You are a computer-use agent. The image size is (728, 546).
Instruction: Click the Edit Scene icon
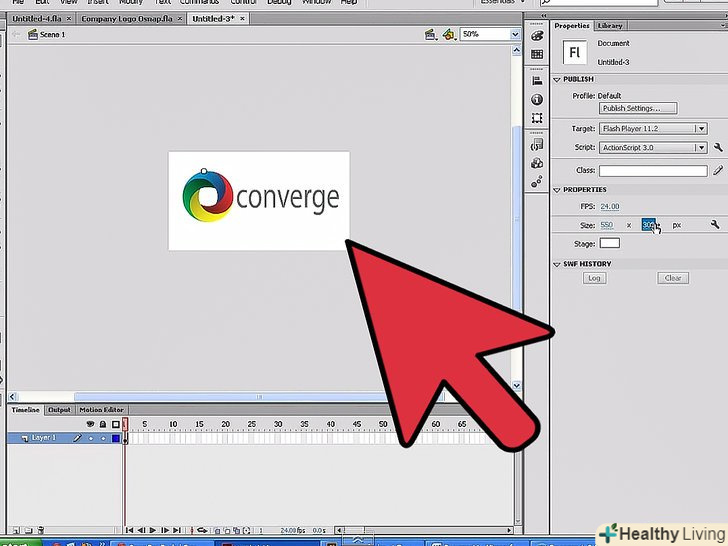pos(430,34)
